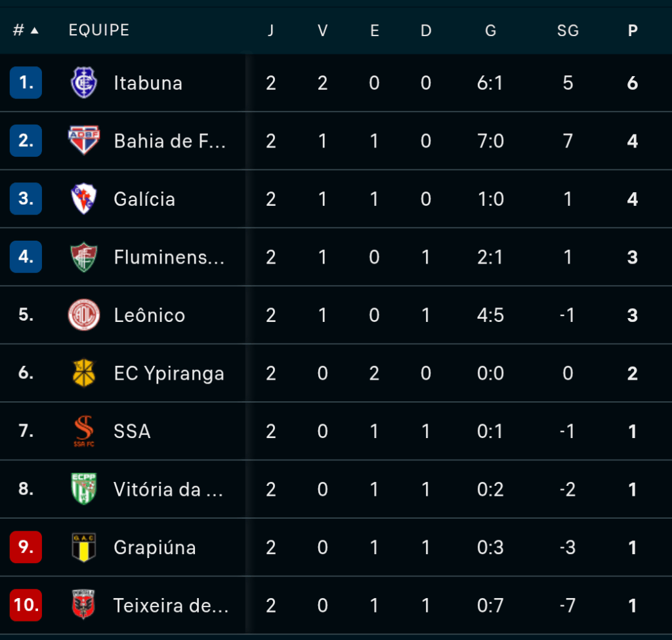Click the blue position 1 badge
The image size is (672, 640).
click(x=26, y=83)
